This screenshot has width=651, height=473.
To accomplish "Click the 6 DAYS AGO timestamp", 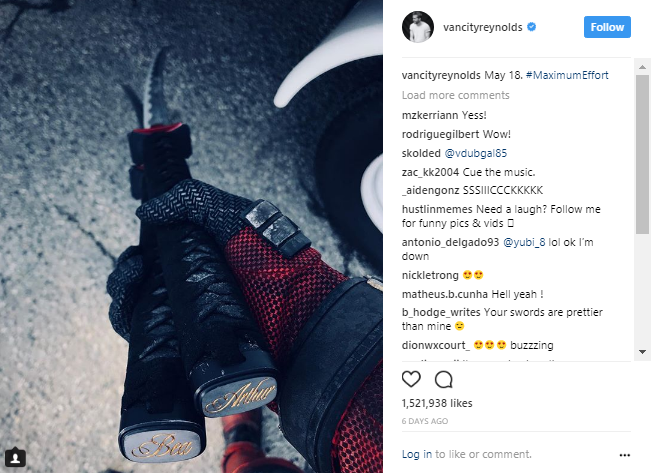I will 425,421.
